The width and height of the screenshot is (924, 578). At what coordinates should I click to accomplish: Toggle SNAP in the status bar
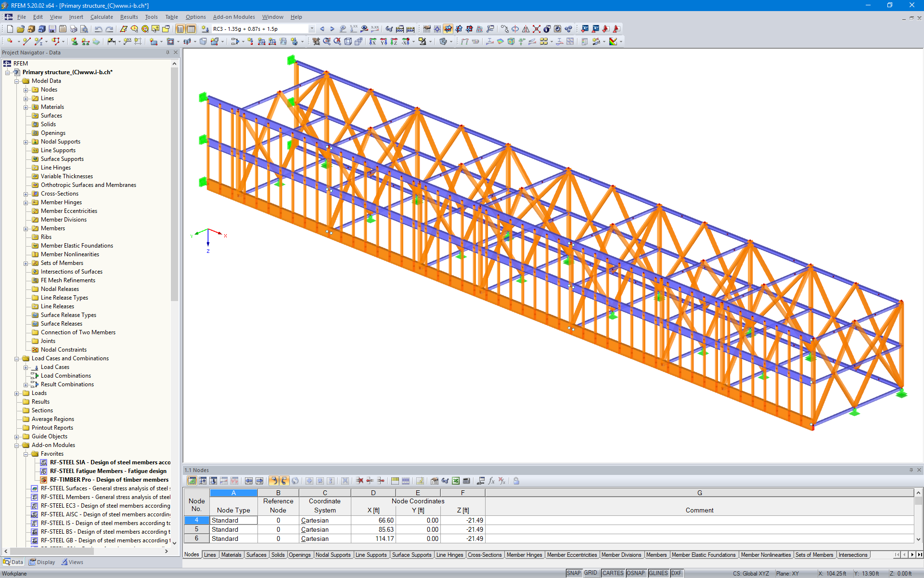pos(574,573)
